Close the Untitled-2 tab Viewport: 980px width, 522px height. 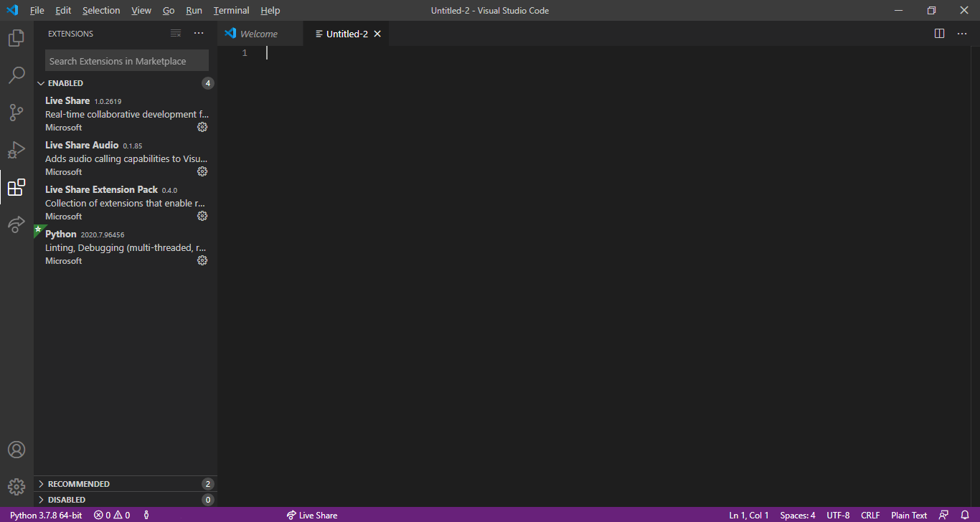(x=377, y=34)
